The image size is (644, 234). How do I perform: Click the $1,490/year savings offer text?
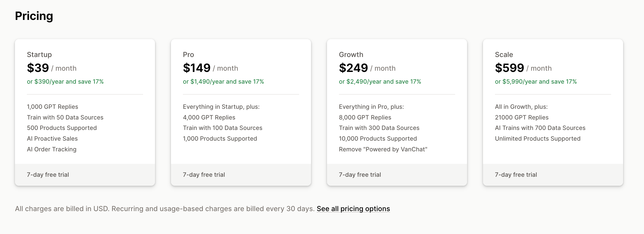tap(223, 81)
